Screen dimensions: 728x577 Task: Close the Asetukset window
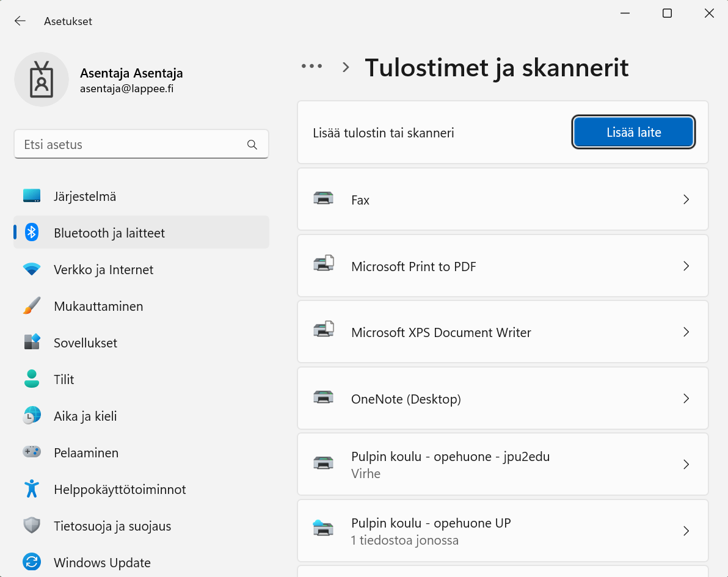[710, 13]
